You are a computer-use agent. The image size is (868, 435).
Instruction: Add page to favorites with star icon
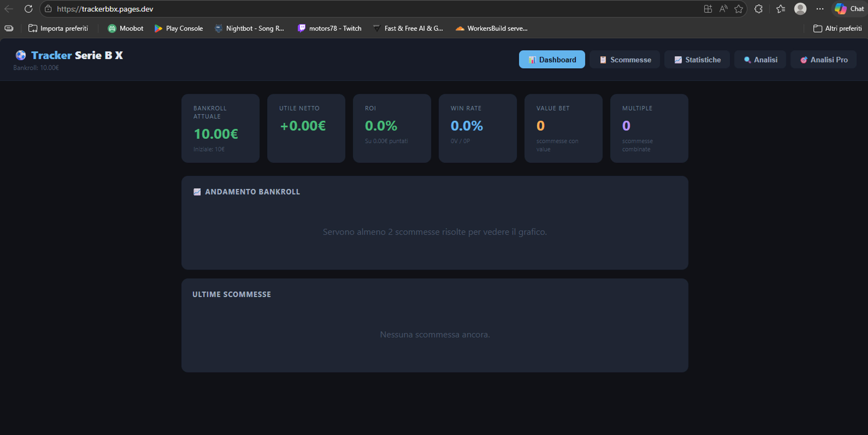pyautogui.click(x=739, y=9)
